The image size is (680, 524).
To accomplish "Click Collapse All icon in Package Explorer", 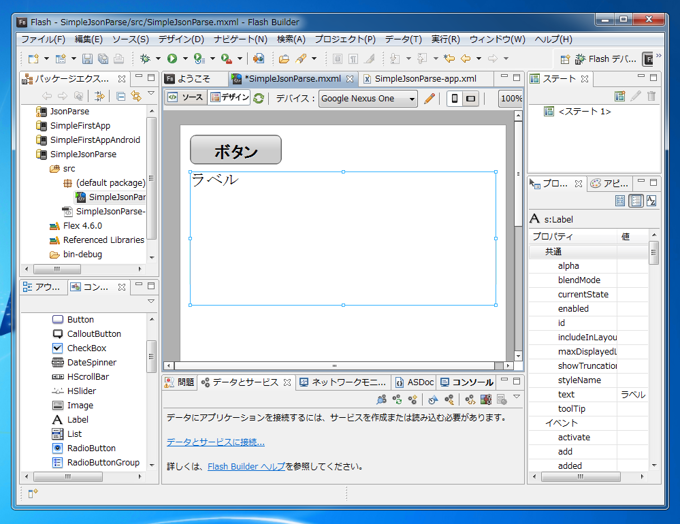I will click(x=121, y=96).
